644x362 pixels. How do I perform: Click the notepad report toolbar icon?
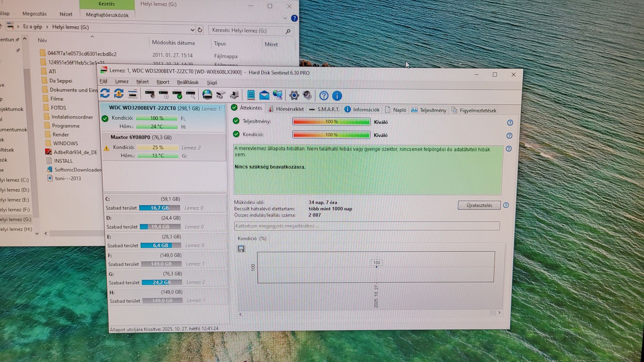point(251,95)
